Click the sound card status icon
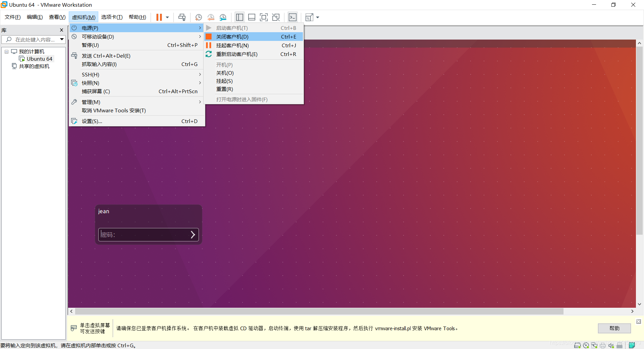 point(611,345)
